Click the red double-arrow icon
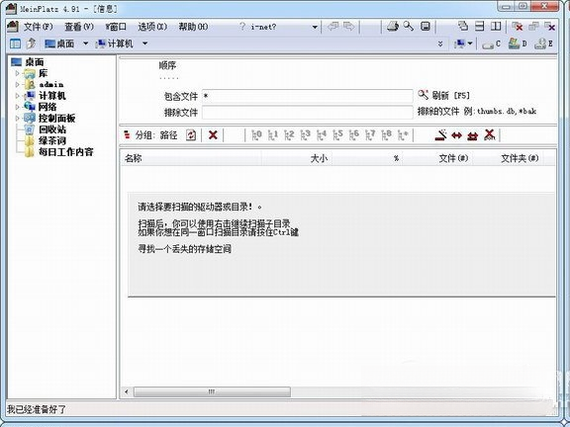Screen dimensions: 570x427 click(457, 136)
